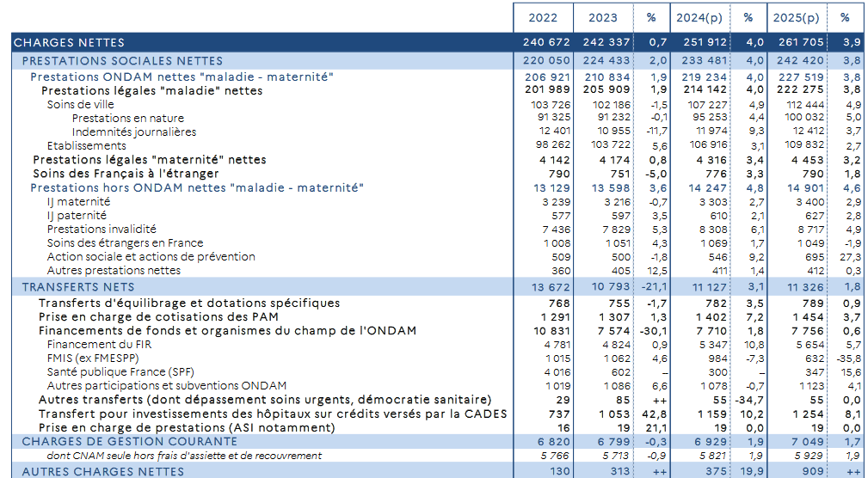Select the 2023 column header

point(603,17)
